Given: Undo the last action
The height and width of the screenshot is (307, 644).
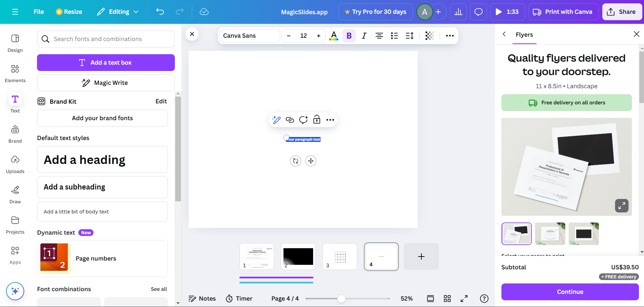Looking at the screenshot, I should (160, 12).
